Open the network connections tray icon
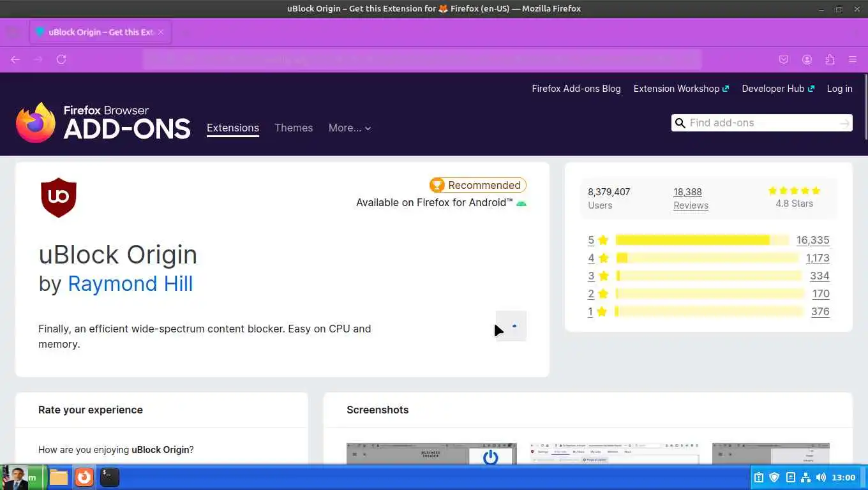 tap(805, 477)
